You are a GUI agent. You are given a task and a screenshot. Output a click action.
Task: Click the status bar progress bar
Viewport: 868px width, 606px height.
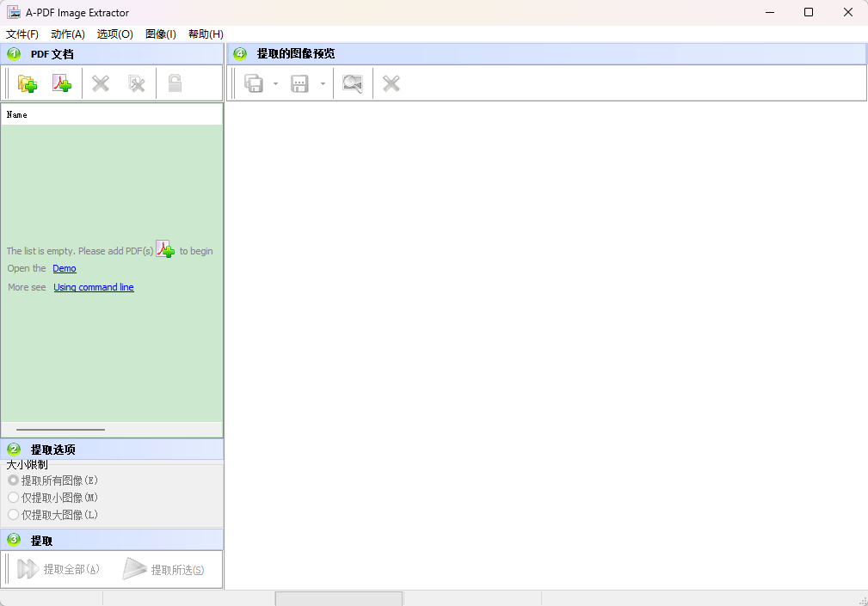pyautogui.click(x=339, y=598)
